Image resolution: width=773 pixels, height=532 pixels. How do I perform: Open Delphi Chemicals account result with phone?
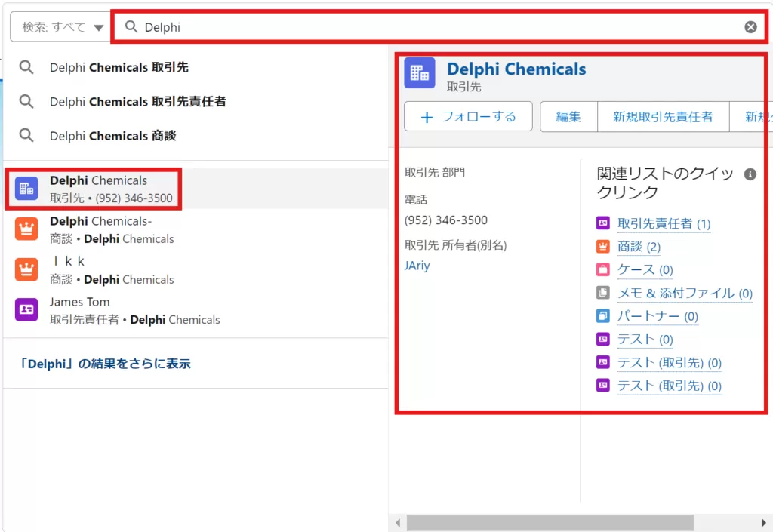[196, 189]
